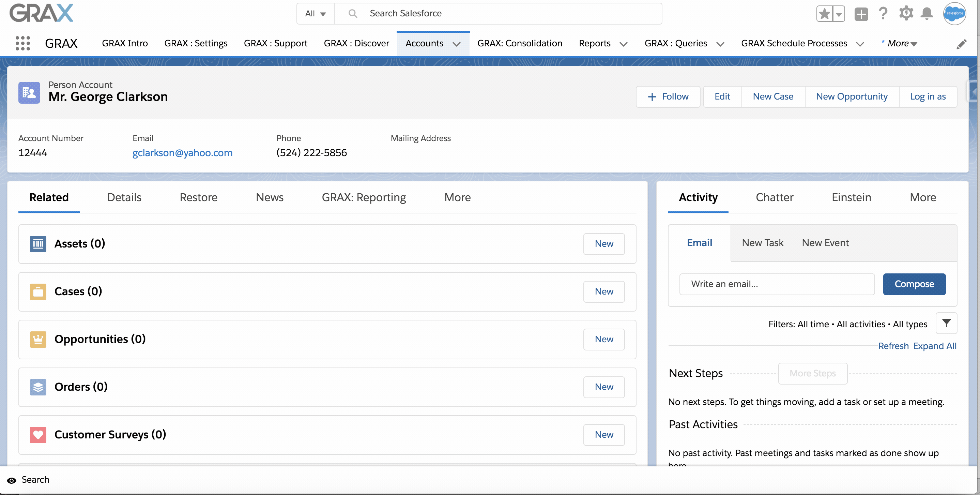Create New record in Customer Surveys
The height and width of the screenshot is (495, 980).
tap(604, 435)
